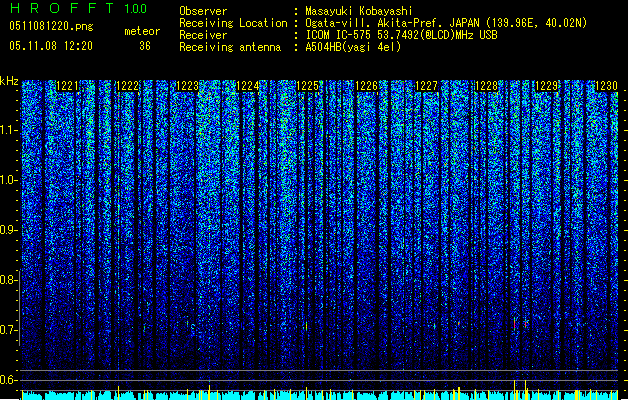Click the 0.7 kHz axis tick label
Image resolution: width=629 pixels, height=400 pixels.
click(x=9, y=330)
